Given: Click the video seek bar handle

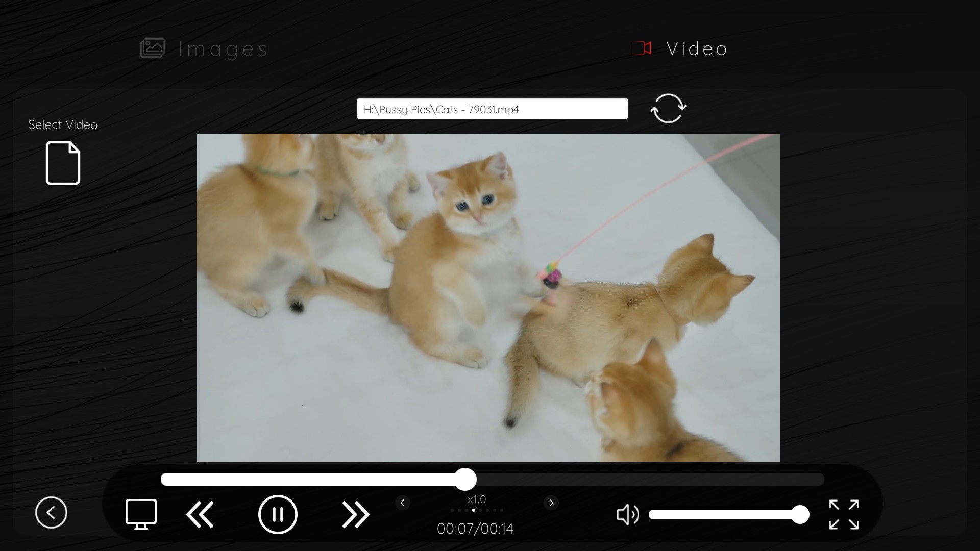Looking at the screenshot, I should click(x=465, y=480).
